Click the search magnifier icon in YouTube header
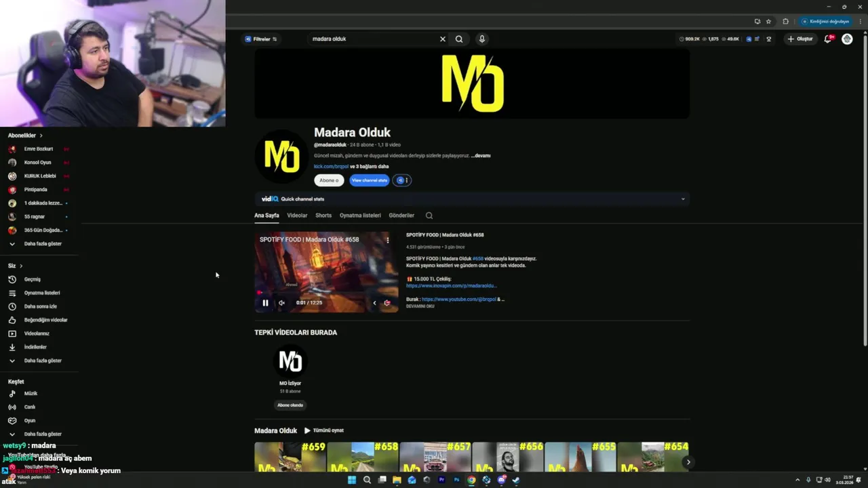The width and height of the screenshot is (868, 488). point(459,39)
